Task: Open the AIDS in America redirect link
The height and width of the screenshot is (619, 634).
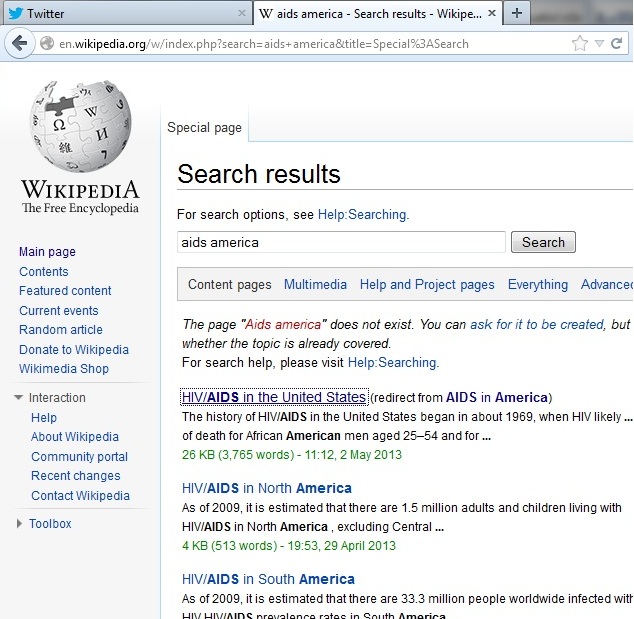Action: coord(497,397)
